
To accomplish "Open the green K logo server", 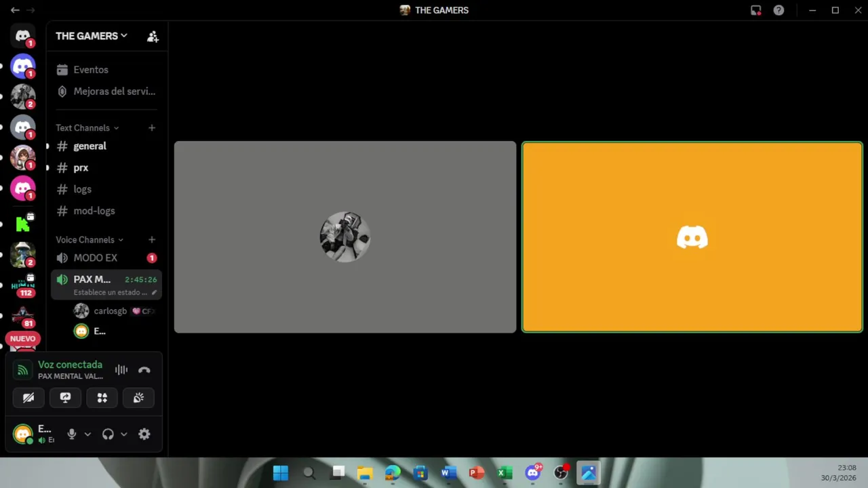I will point(23,223).
